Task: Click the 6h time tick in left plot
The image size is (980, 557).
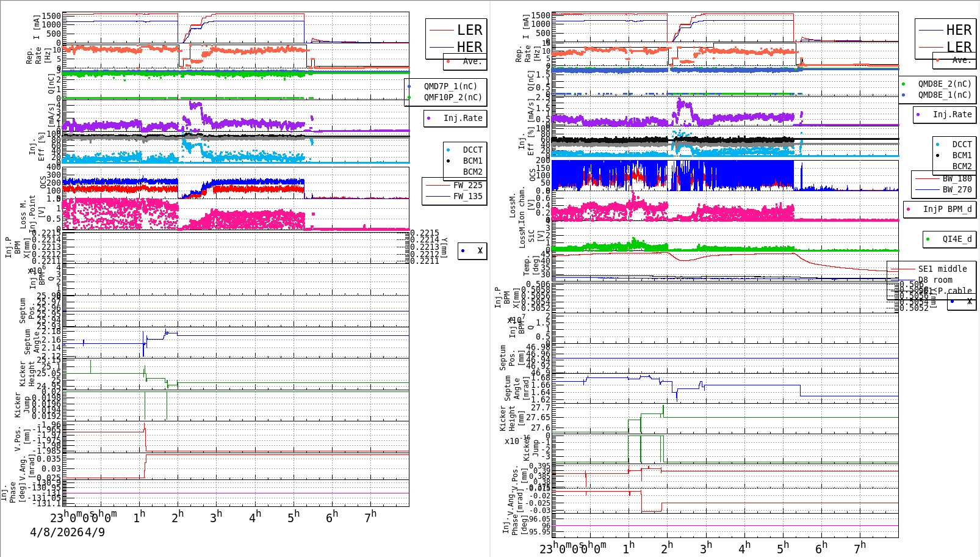Action: pyautogui.click(x=332, y=516)
